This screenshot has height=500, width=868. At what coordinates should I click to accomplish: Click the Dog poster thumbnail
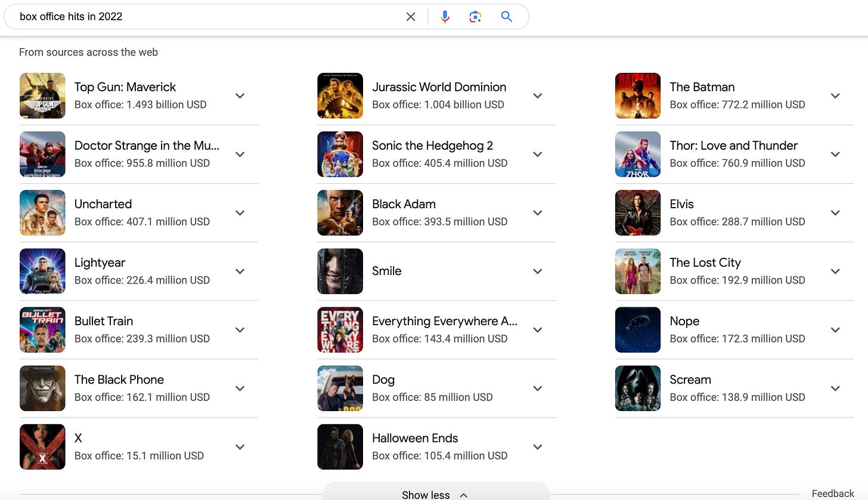(x=340, y=388)
